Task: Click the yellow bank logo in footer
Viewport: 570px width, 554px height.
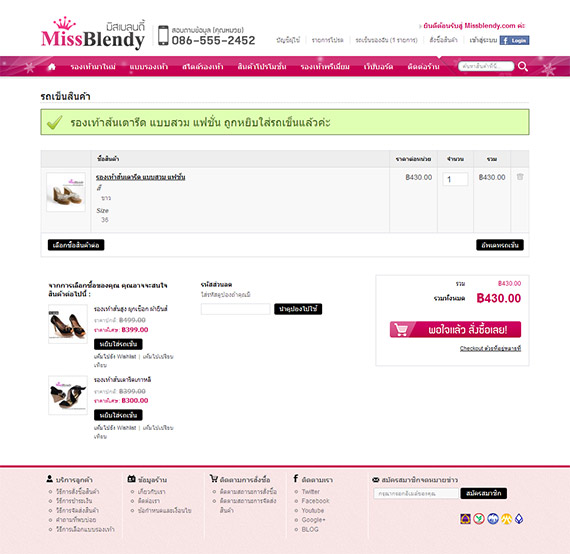Action: [x=506, y=519]
